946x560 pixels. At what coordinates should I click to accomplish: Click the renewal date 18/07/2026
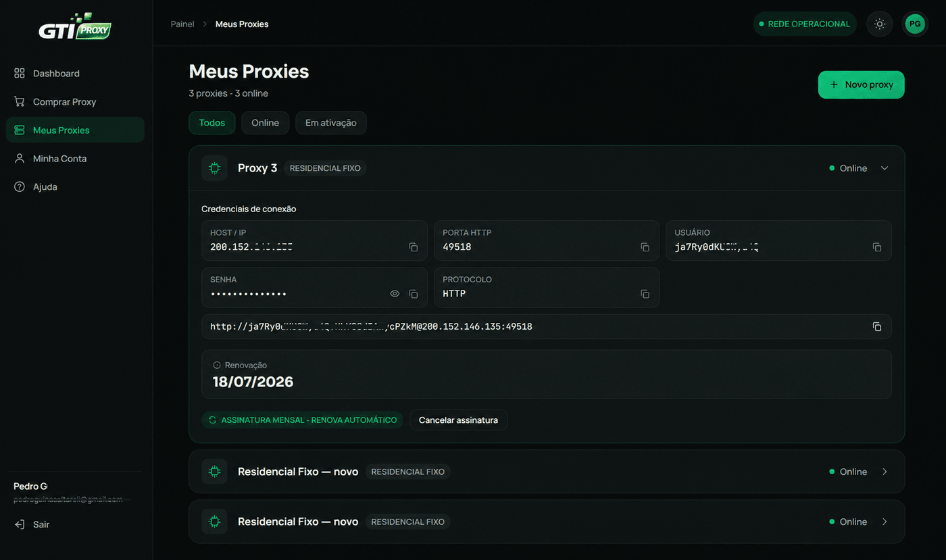pos(253,382)
